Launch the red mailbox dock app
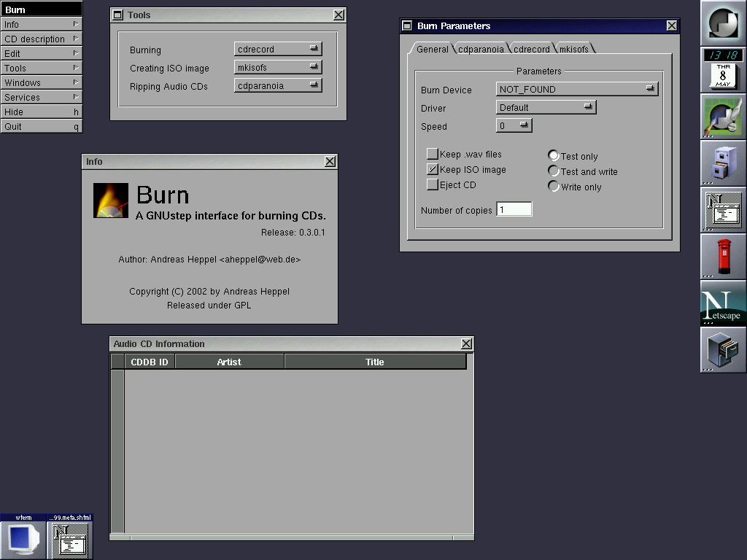 (x=723, y=257)
